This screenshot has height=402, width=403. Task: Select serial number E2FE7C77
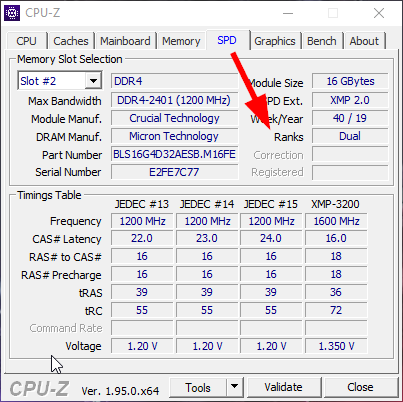(174, 172)
